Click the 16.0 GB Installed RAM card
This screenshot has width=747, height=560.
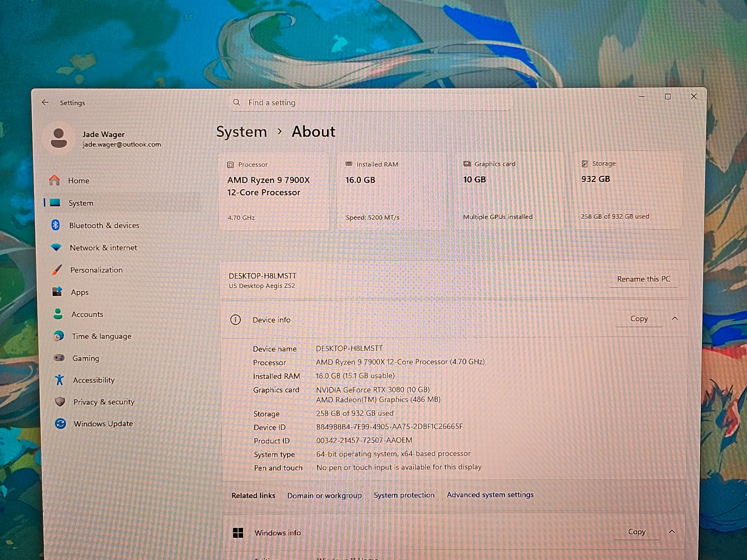click(392, 191)
